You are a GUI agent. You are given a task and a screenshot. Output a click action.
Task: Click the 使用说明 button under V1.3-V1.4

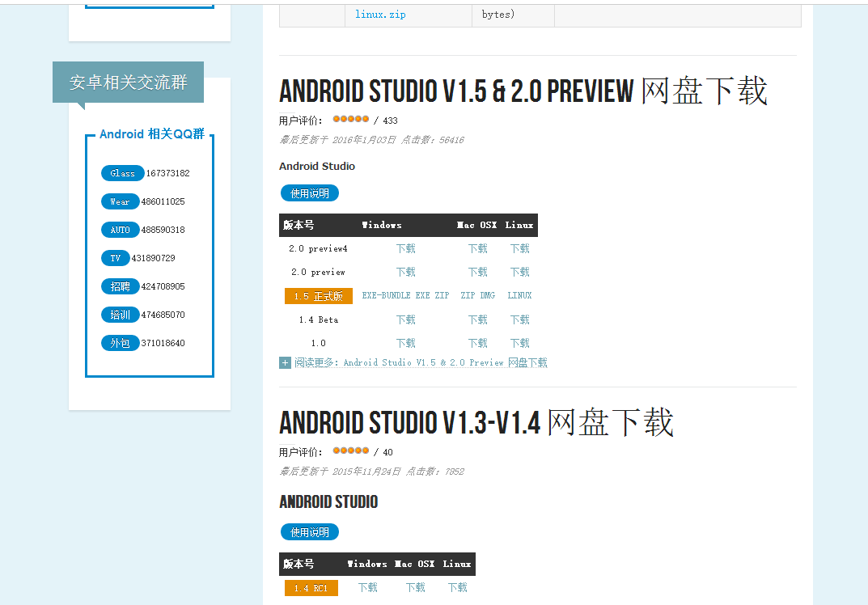coord(310,532)
